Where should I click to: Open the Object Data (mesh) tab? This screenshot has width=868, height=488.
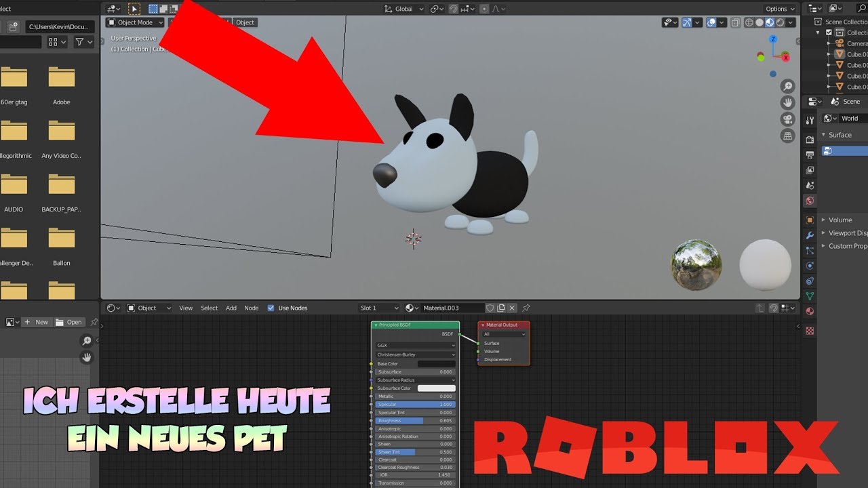(810, 296)
